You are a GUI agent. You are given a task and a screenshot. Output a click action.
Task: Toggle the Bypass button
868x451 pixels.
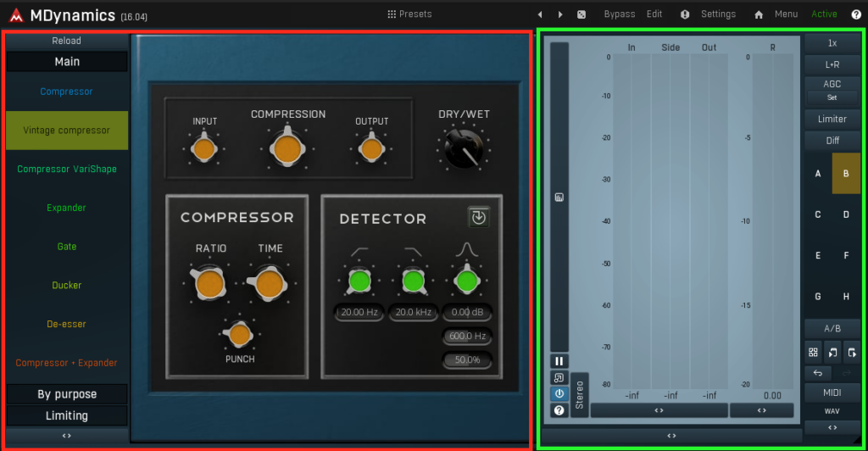(620, 14)
